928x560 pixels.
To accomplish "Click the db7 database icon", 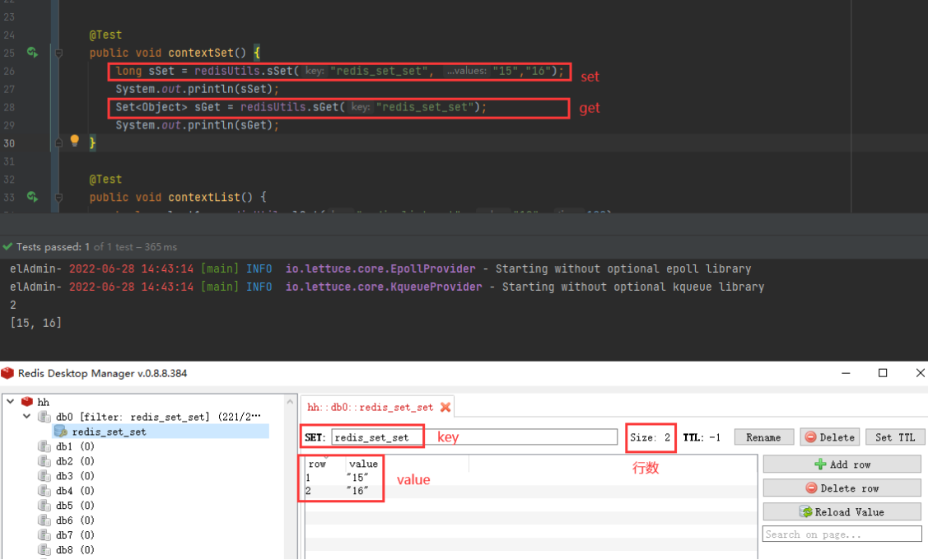I will pyautogui.click(x=44, y=535).
